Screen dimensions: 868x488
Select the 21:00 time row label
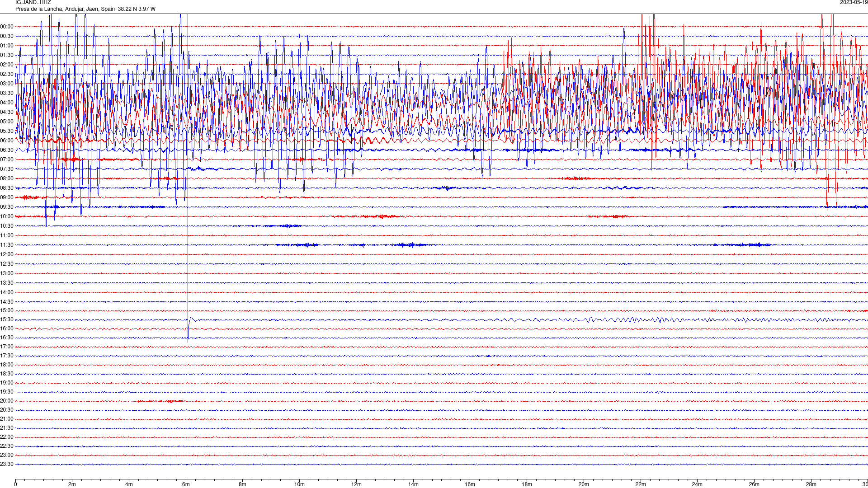click(x=7, y=419)
